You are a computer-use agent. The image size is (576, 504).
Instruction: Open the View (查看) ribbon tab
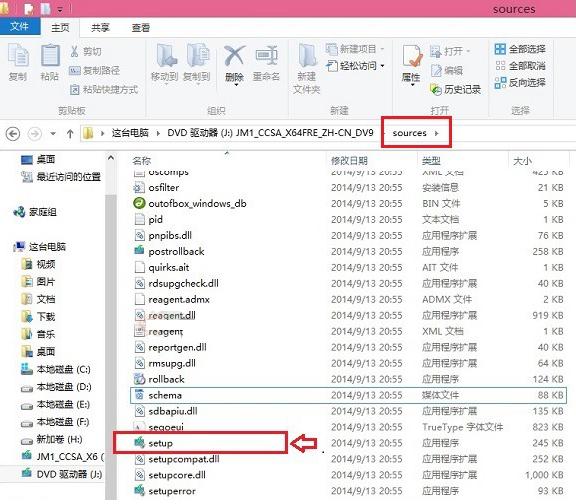141,28
